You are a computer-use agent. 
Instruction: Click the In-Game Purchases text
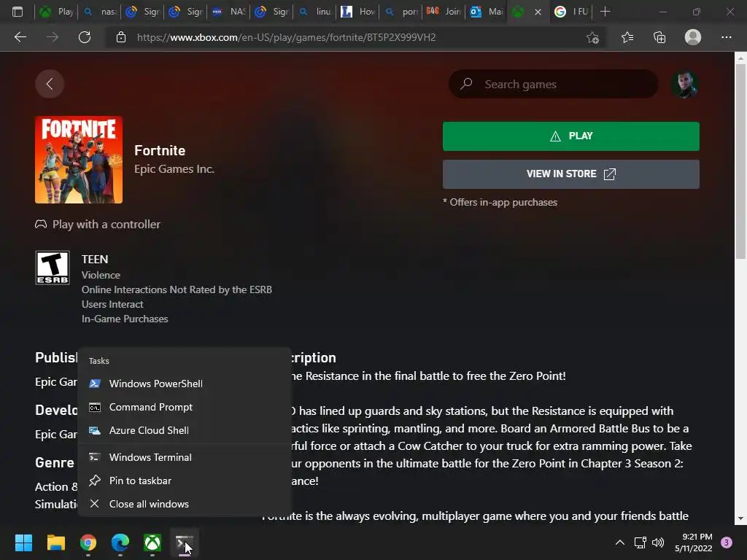tap(125, 319)
